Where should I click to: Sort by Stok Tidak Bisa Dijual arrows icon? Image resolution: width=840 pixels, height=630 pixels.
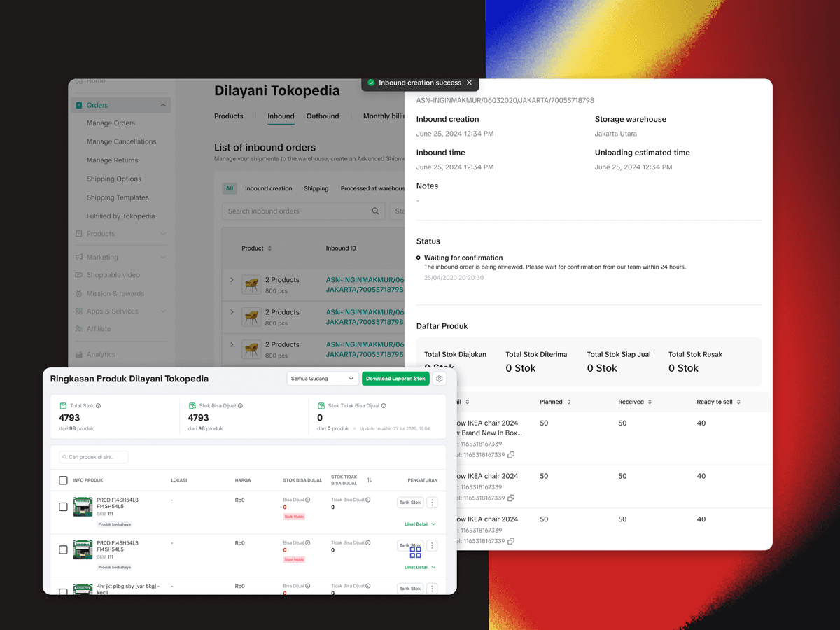coord(369,480)
